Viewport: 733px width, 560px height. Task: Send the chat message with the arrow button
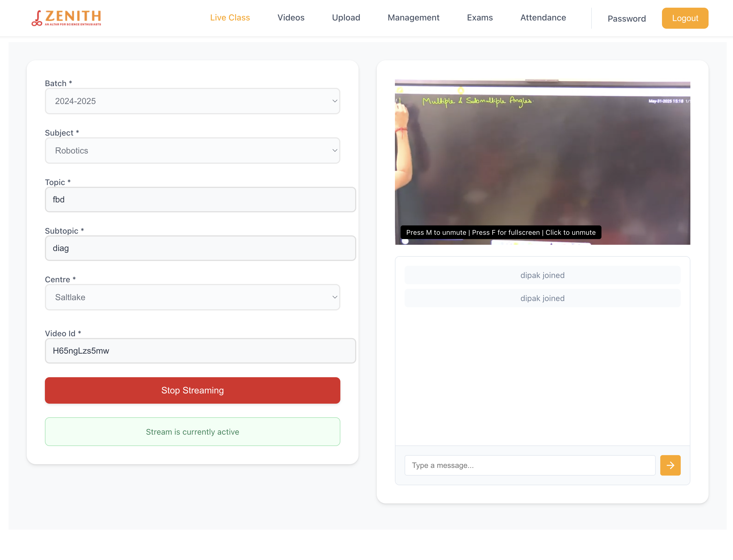click(x=670, y=465)
